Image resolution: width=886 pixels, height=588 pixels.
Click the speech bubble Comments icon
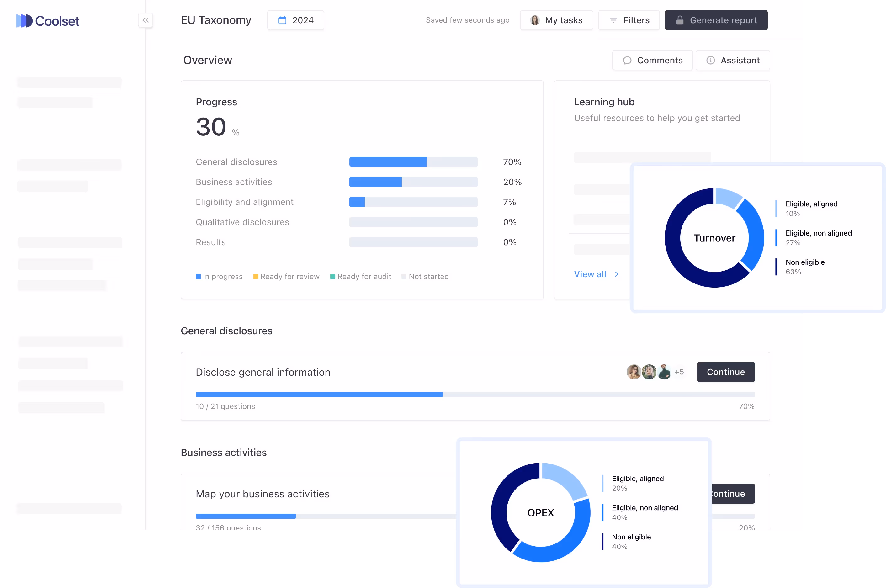tap(627, 61)
